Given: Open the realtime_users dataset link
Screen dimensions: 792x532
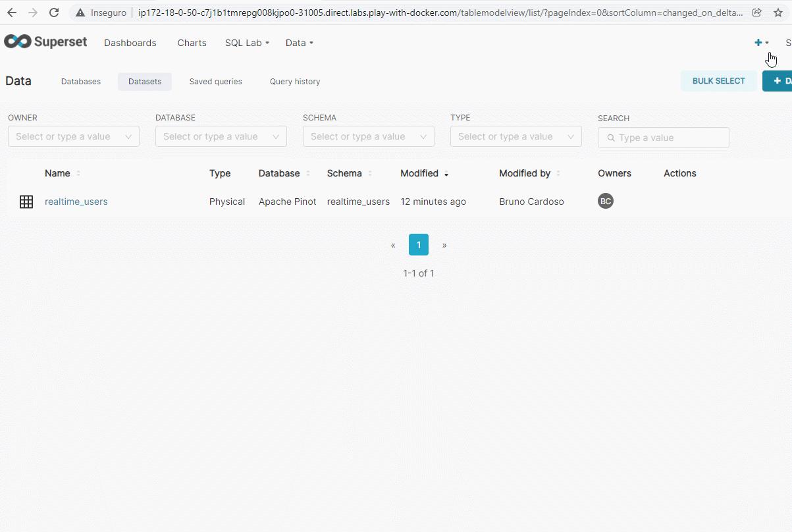Looking at the screenshot, I should pos(76,201).
